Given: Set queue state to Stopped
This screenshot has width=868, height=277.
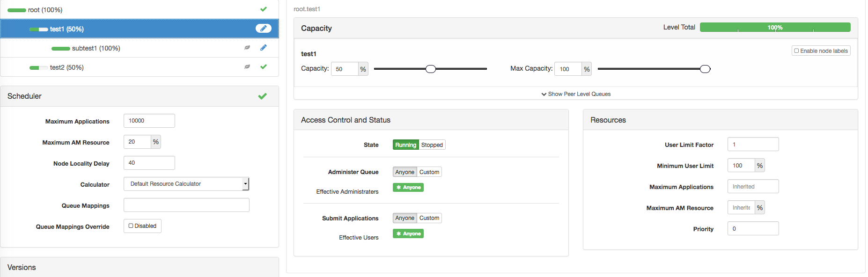Looking at the screenshot, I should click(432, 145).
